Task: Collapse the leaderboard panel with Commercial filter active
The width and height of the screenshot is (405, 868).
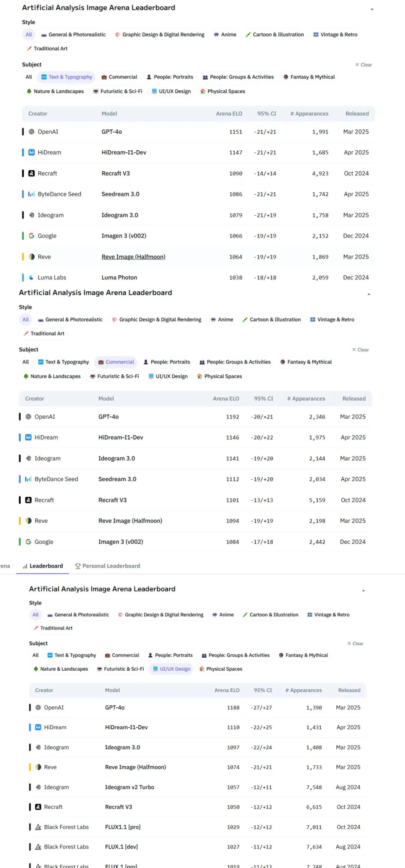Action: [x=369, y=294]
